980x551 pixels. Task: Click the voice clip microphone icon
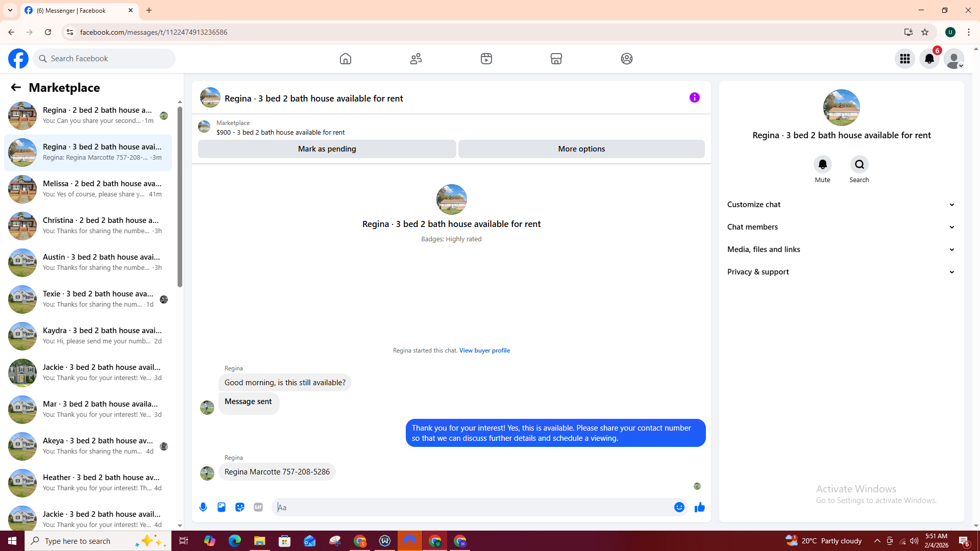pyautogui.click(x=203, y=507)
